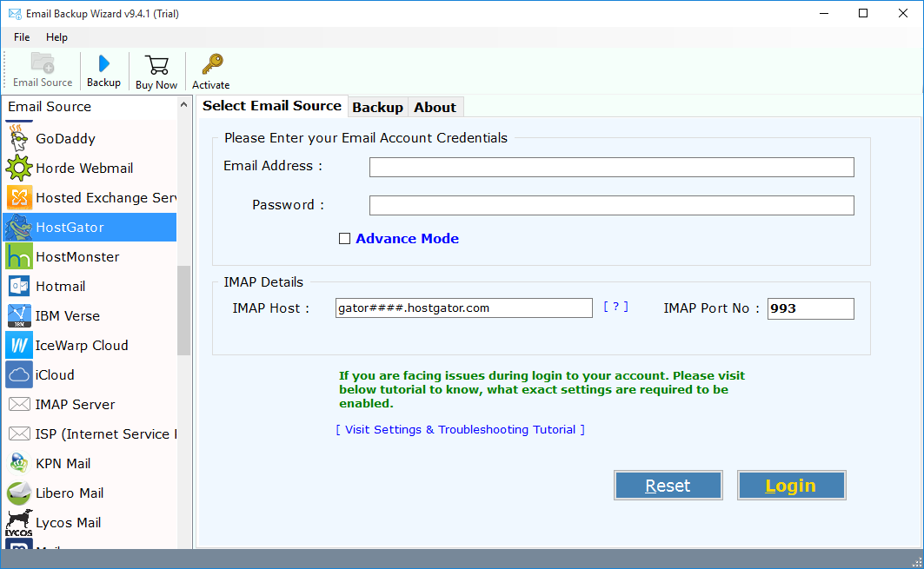This screenshot has width=924, height=569.
Task: Open the Help menu
Action: tap(57, 37)
